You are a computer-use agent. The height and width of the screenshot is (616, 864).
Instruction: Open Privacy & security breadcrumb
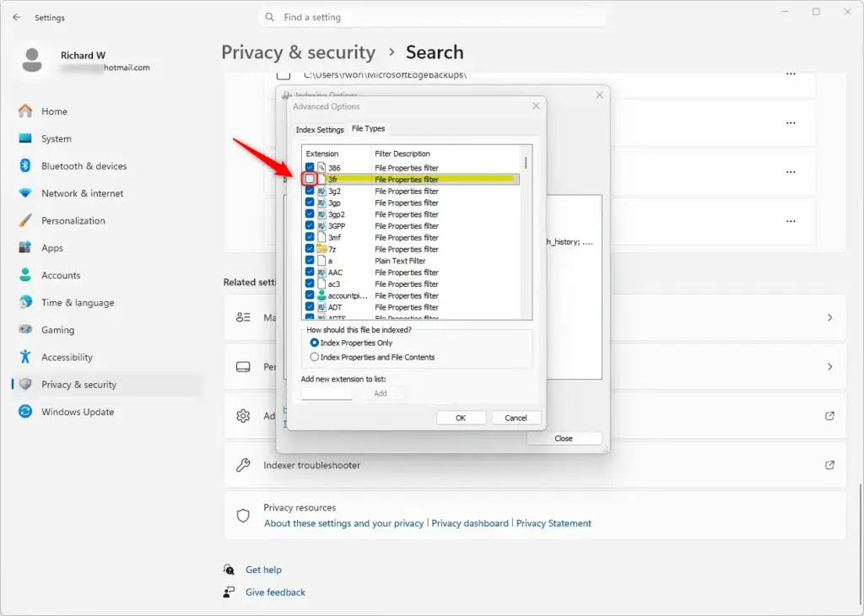point(298,52)
